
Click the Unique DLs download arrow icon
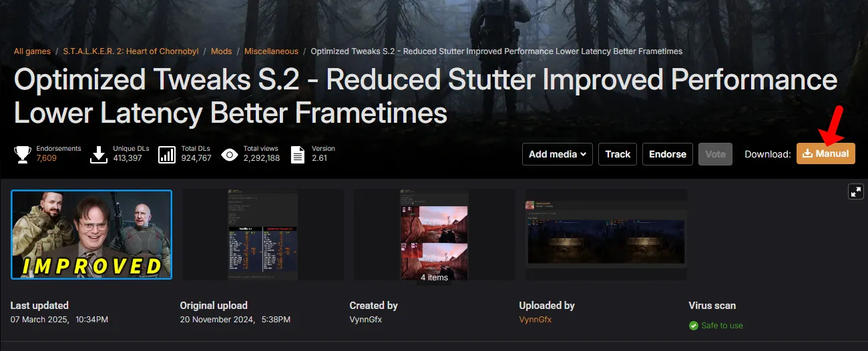pyautogui.click(x=99, y=154)
